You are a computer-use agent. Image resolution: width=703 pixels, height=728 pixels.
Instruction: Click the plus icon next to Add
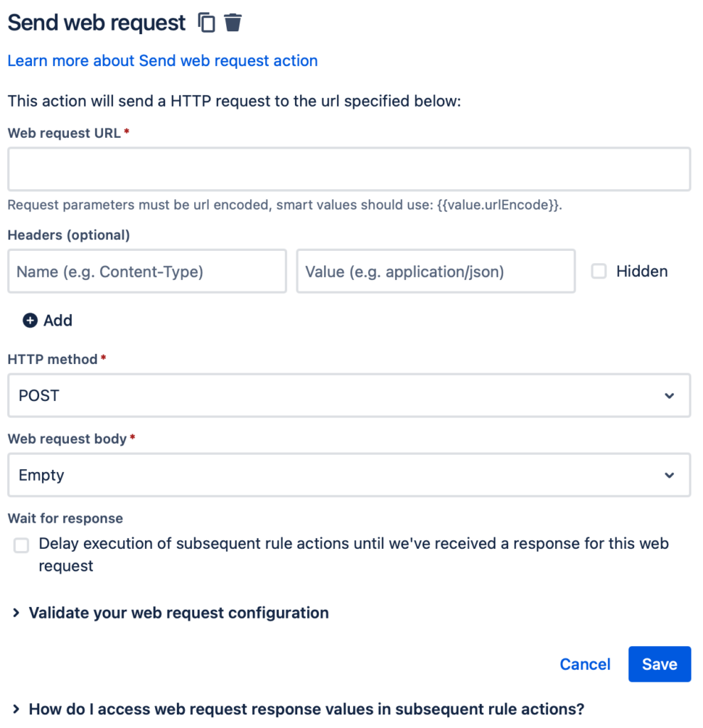[x=30, y=321]
